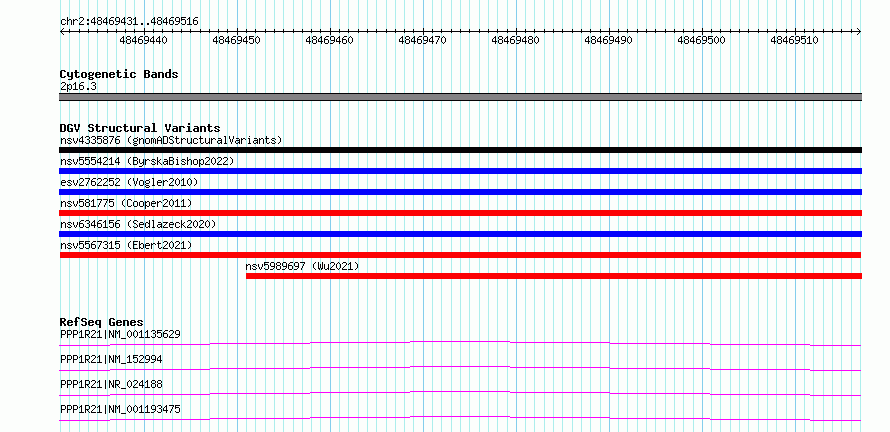Open the esv2762252 (Vogler2010) label

[x=129, y=182]
